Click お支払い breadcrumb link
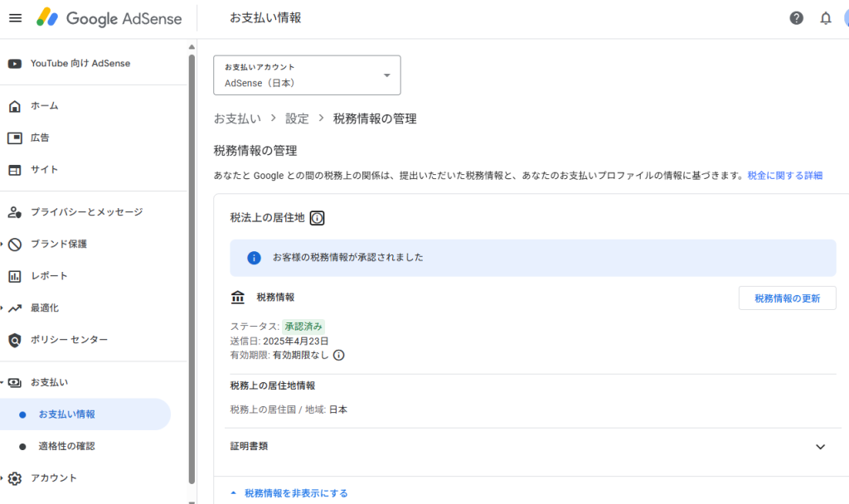The width and height of the screenshot is (849, 504). (237, 119)
